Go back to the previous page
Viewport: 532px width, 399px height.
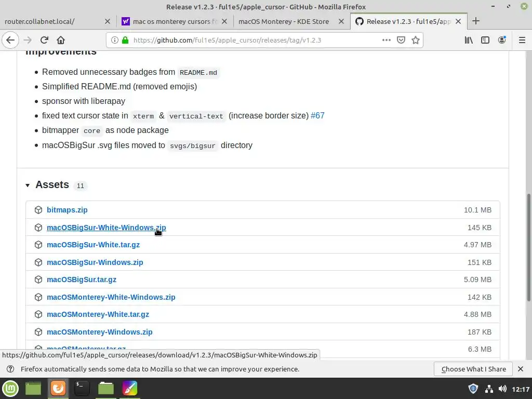coord(10,40)
